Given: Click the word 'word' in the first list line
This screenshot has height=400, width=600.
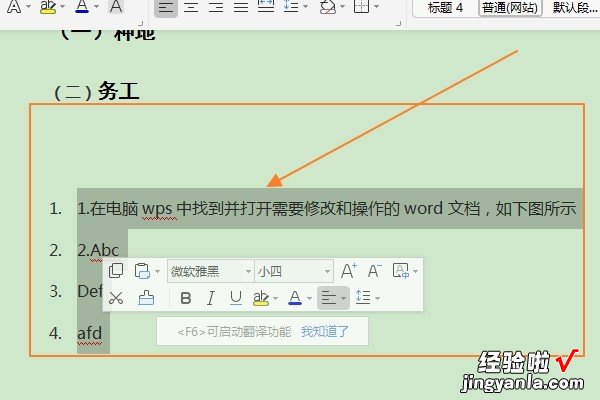Looking at the screenshot, I should pyautogui.click(x=423, y=209).
